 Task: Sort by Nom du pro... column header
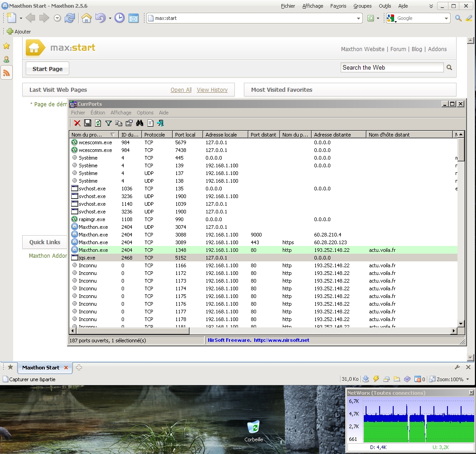pos(94,134)
